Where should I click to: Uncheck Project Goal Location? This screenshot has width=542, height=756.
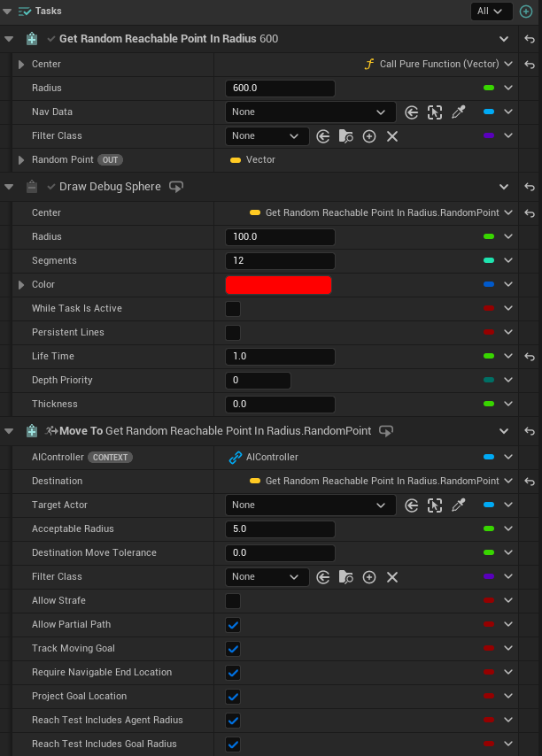point(233,697)
